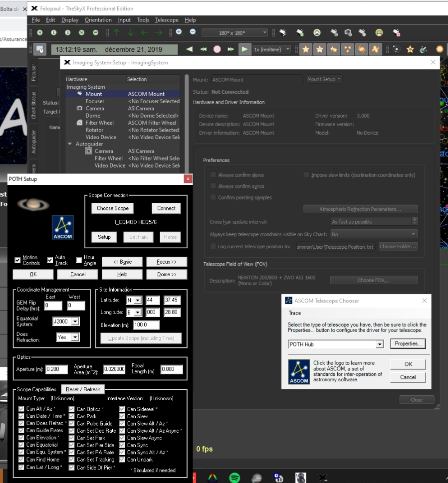Click the zoom in magnifier icon
448x483 pixels.
[x=180, y=33]
